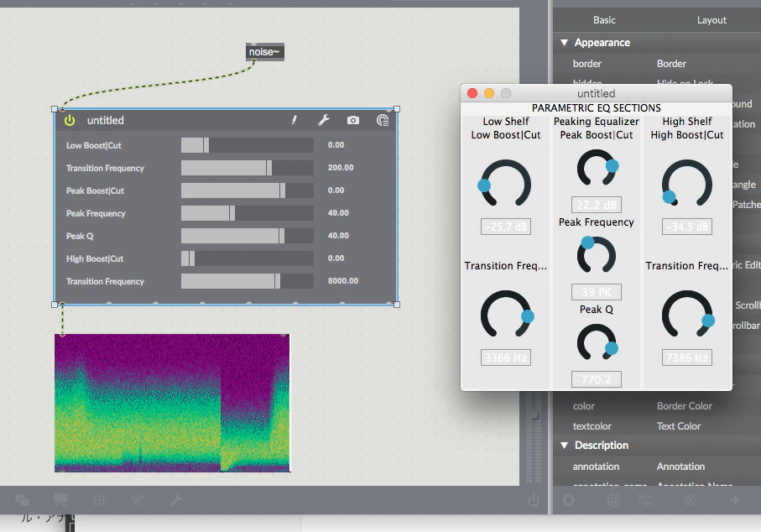Click the Transition Frequency slider showing 8000.00
This screenshot has width=761, height=532.
click(247, 281)
